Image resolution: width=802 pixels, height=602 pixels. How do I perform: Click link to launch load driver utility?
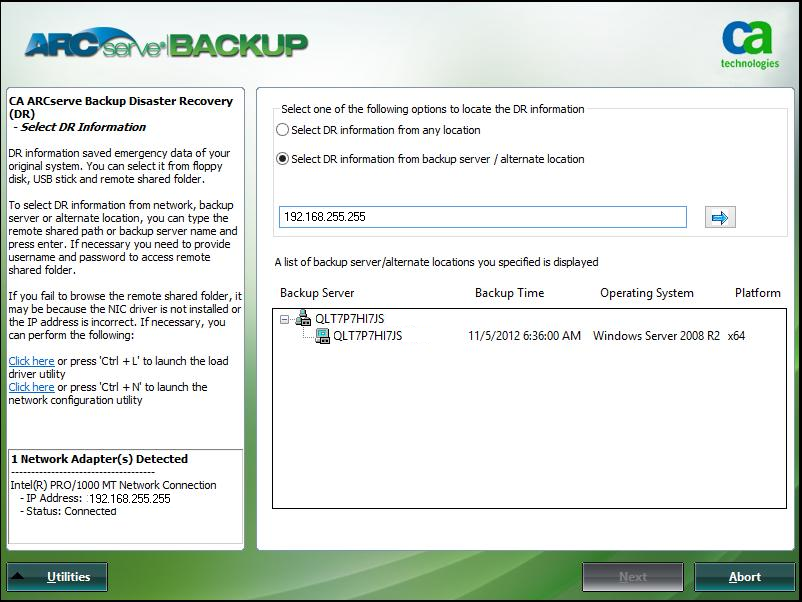(31, 361)
